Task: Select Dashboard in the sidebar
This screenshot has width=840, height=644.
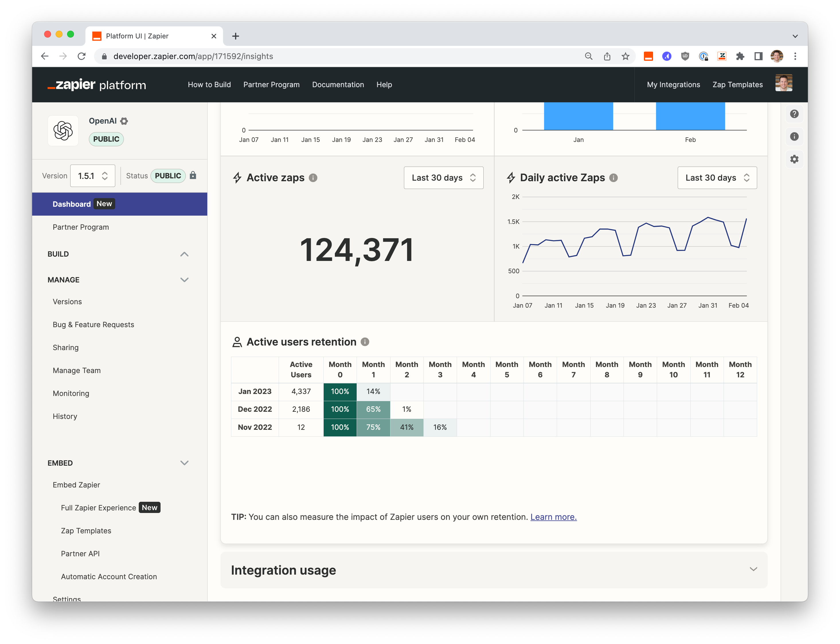Action: pos(120,204)
